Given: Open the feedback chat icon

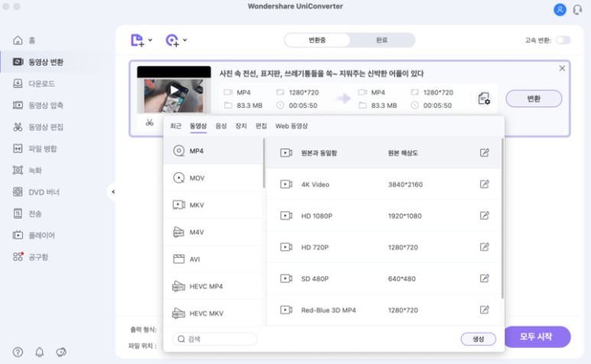Looking at the screenshot, I should pos(61,352).
